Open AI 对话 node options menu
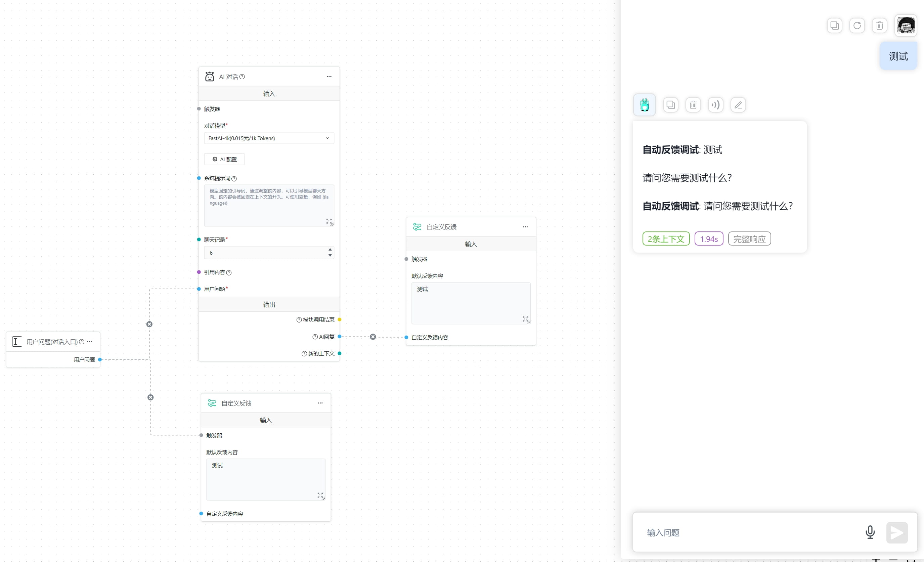Image resolution: width=924 pixels, height=562 pixels. pos(329,77)
